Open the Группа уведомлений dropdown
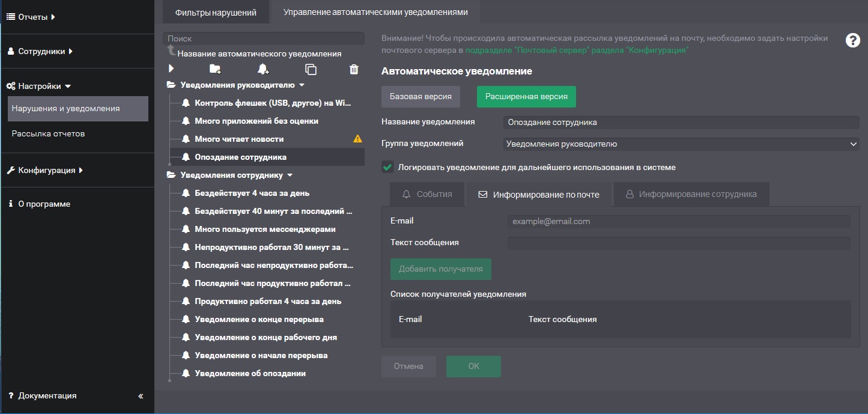 [x=681, y=144]
